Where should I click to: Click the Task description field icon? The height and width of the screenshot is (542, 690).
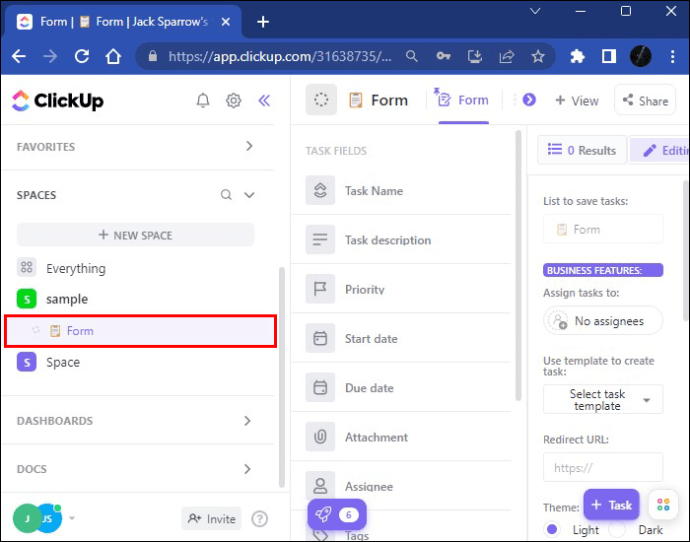click(x=320, y=240)
